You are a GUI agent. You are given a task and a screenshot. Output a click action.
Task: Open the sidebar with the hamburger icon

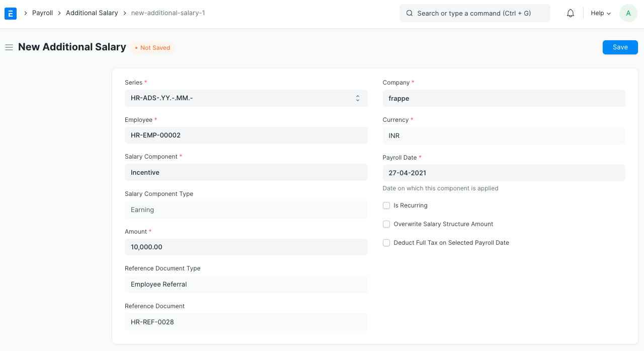9,47
